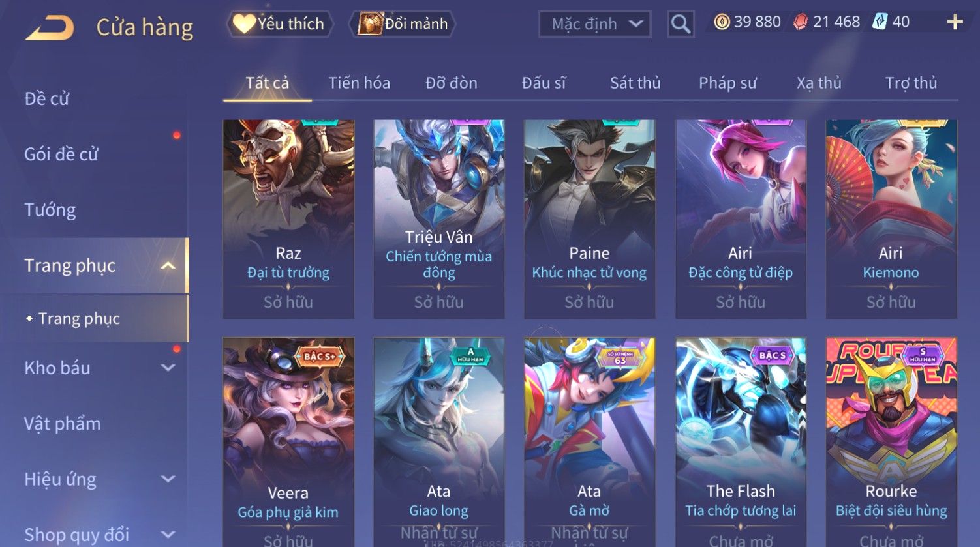
Task: Collapse the Trang phục sidebar section
Action: point(168,265)
